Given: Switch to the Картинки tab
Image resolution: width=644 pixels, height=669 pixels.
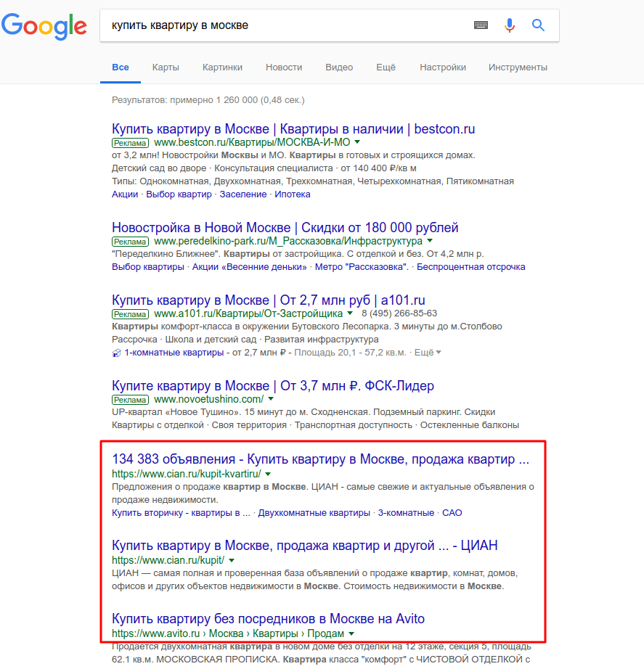Looking at the screenshot, I should coord(222,67).
